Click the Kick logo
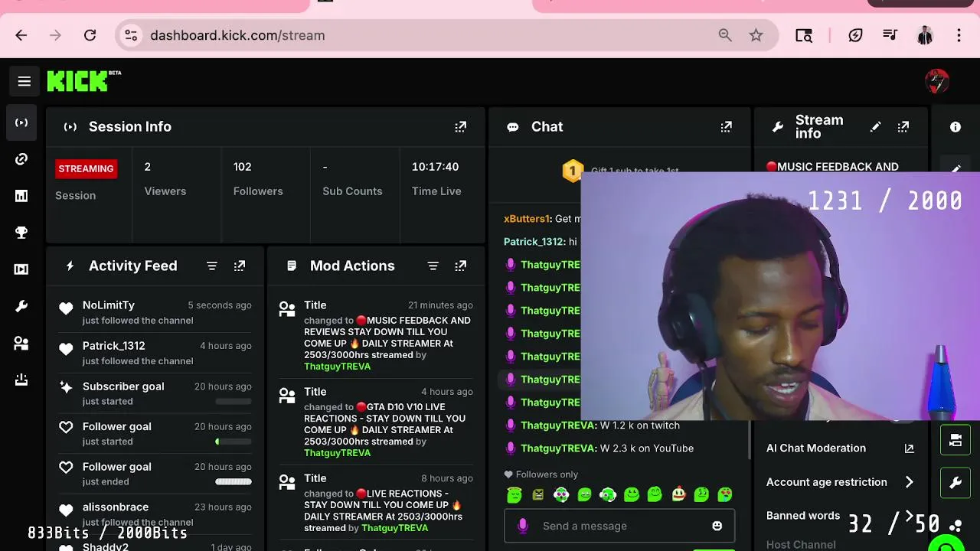 (83, 81)
